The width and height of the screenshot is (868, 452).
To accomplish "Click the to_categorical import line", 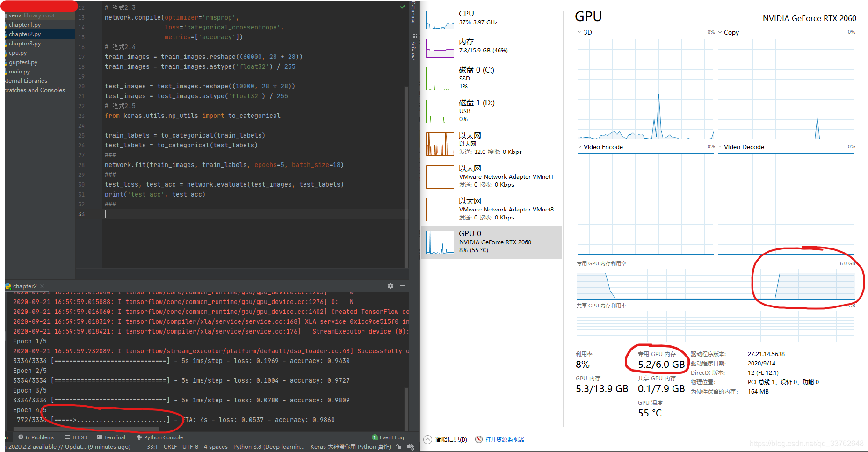I will (x=192, y=116).
